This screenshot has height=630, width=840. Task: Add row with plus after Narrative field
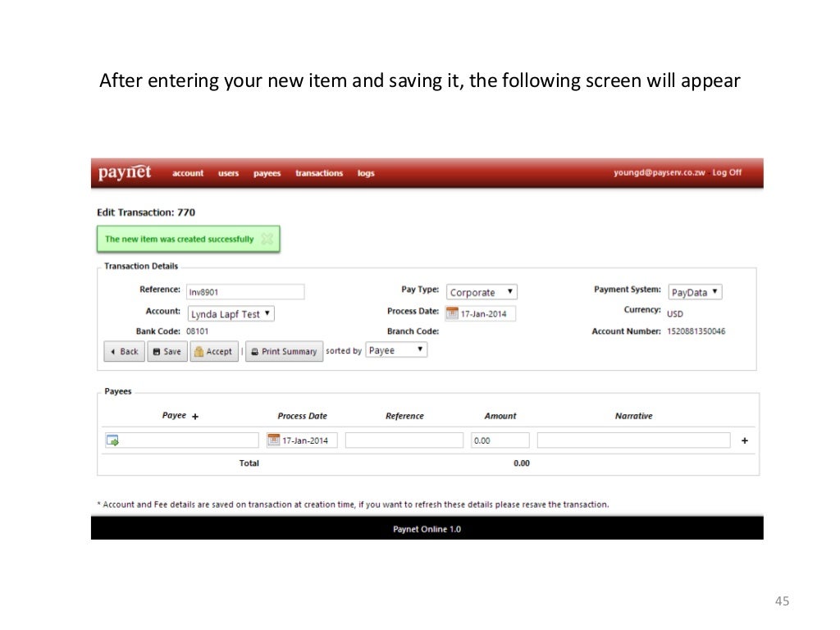point(745,441)
